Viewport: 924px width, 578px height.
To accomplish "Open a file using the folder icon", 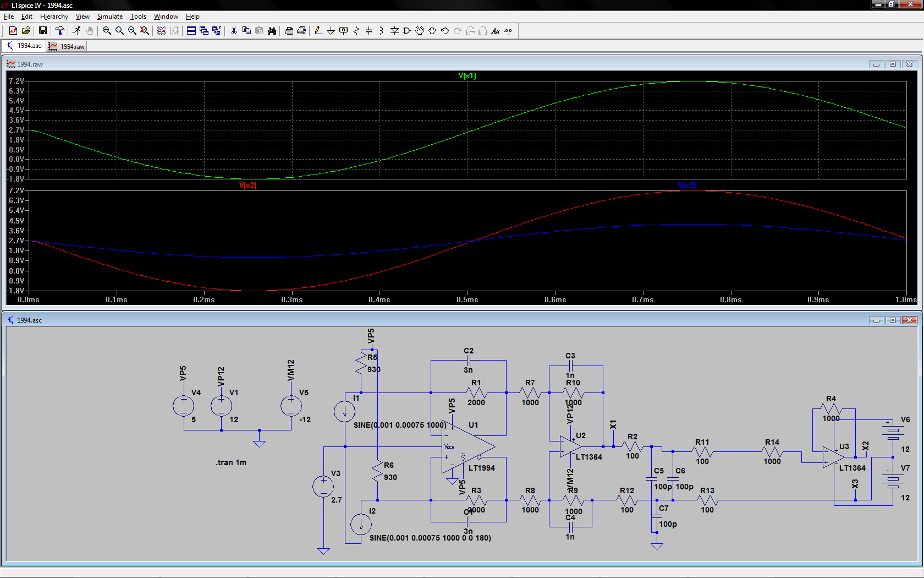I will tap(26, 31).
